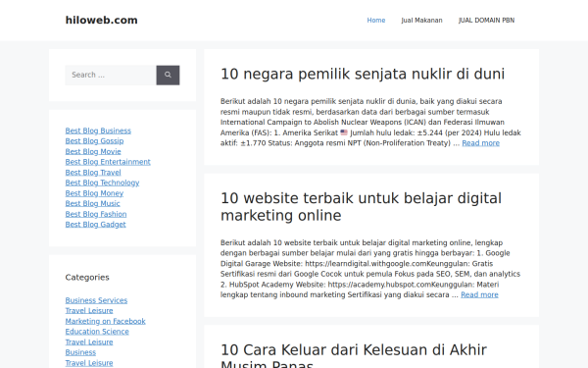Open the nuclear weapons article title
The width and height of the screenshot is (588, 368).
[363, 74]
